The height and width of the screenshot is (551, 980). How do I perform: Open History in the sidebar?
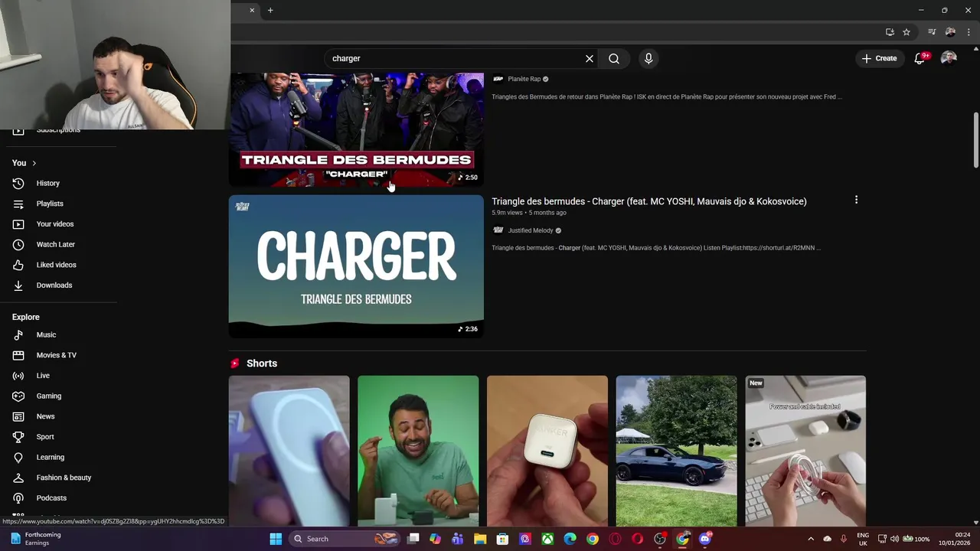(x=47, y=183)
